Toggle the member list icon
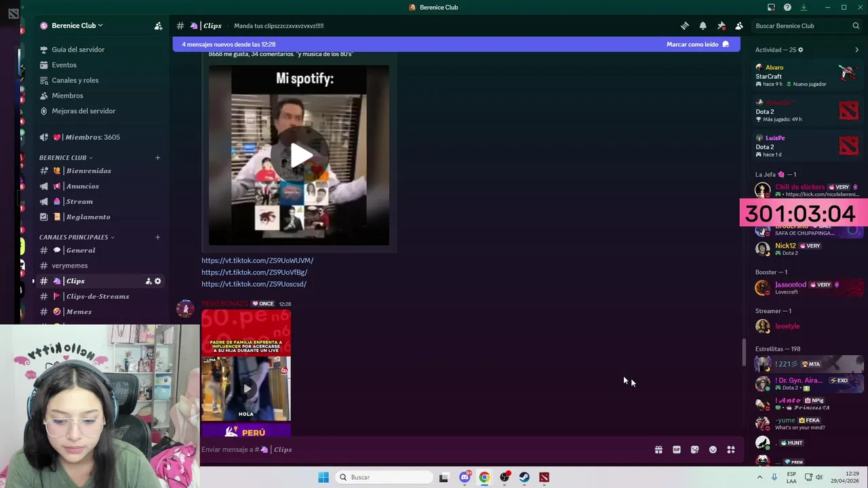The width and height of the screenshot is (868, 488). tap(739, 26)
